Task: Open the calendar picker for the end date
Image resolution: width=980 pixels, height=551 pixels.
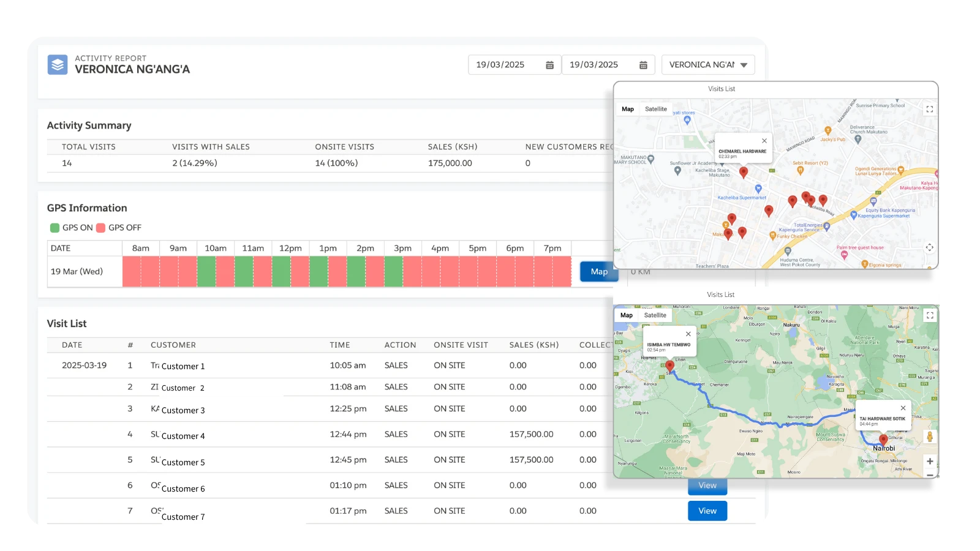Action: click(x=643, y=64)
